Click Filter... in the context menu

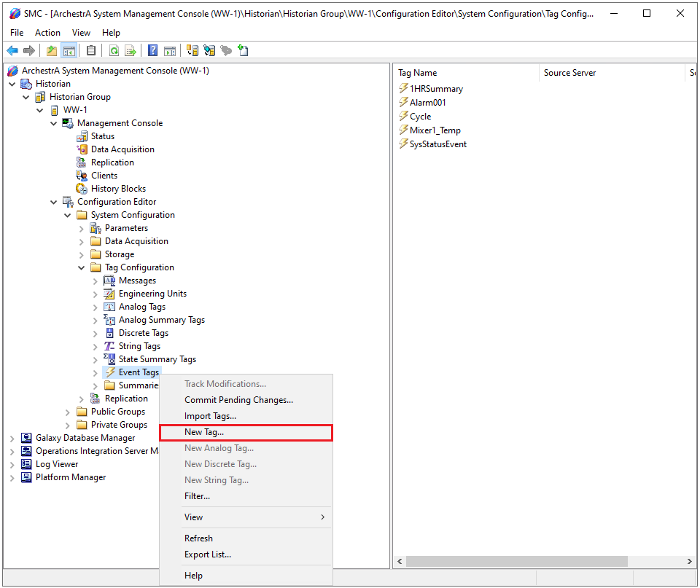pyautogui.click(x=246, y=496)
